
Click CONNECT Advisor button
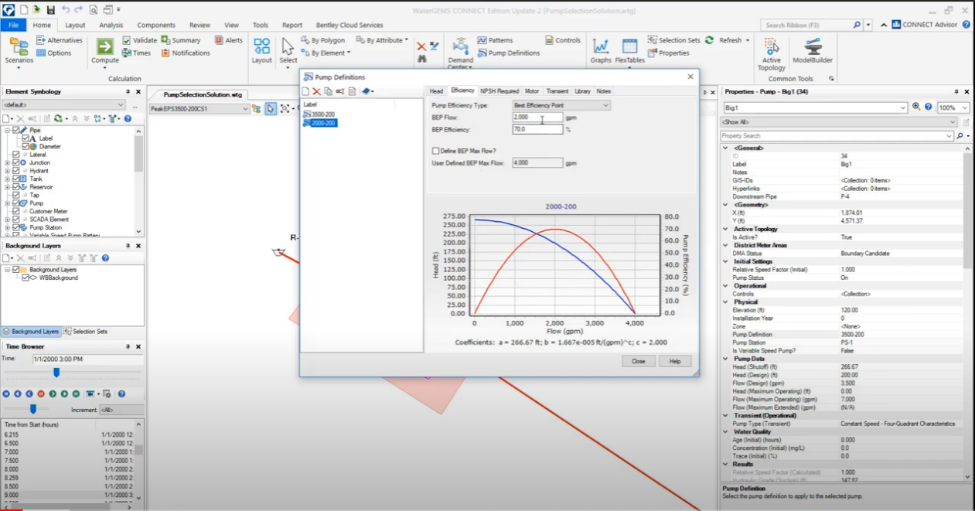[925, 25]
